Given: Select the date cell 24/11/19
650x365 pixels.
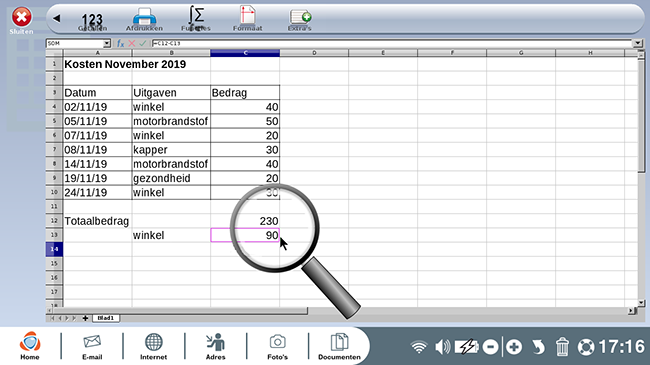Looking at the screenshot, I should pyautogui.click(x=97, y=192).
